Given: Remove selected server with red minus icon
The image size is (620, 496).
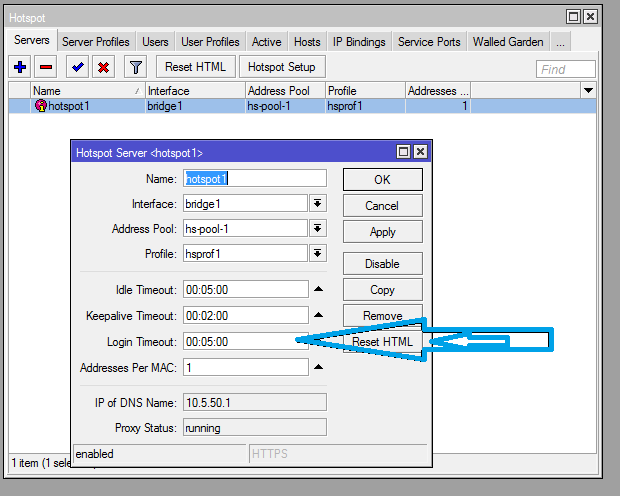Looking at the screenshot, I should click(46, 67).
